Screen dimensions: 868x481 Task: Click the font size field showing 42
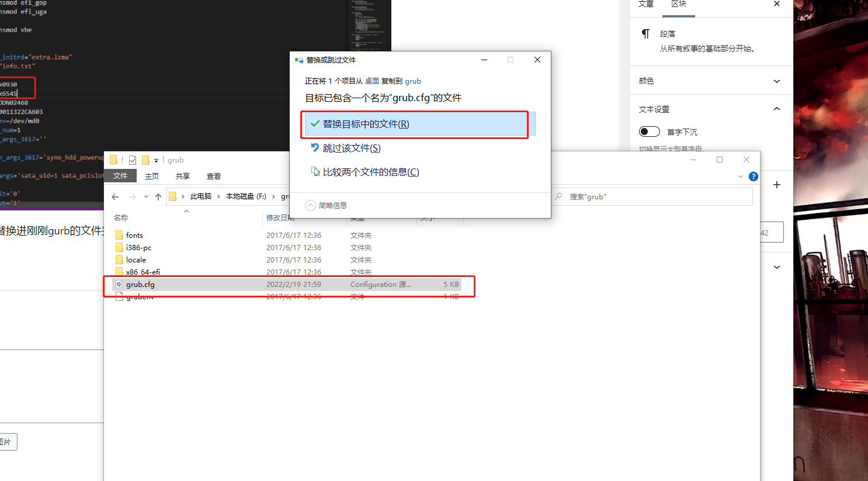[x=771, y=233]
